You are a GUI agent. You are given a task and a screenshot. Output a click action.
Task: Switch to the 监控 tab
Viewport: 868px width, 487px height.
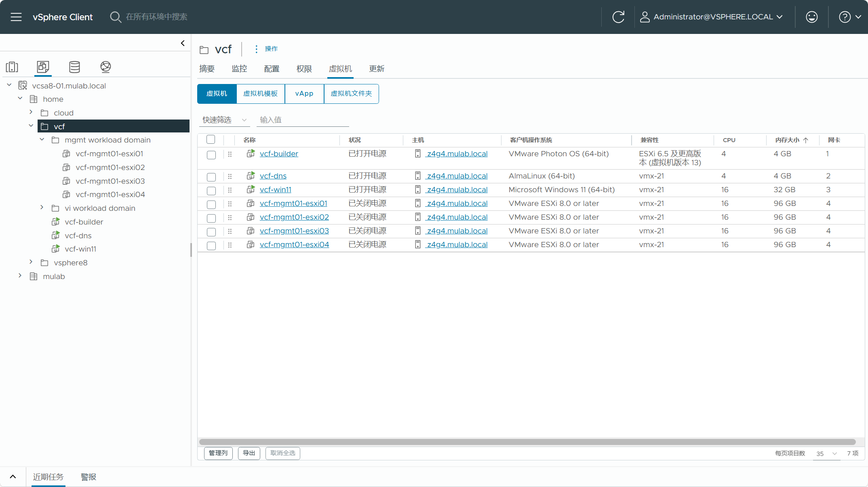(239, 69)
